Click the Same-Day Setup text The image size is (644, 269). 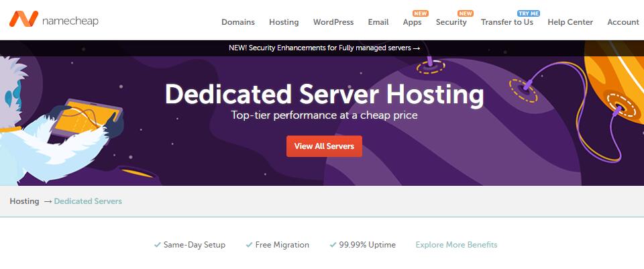[195, 245]
